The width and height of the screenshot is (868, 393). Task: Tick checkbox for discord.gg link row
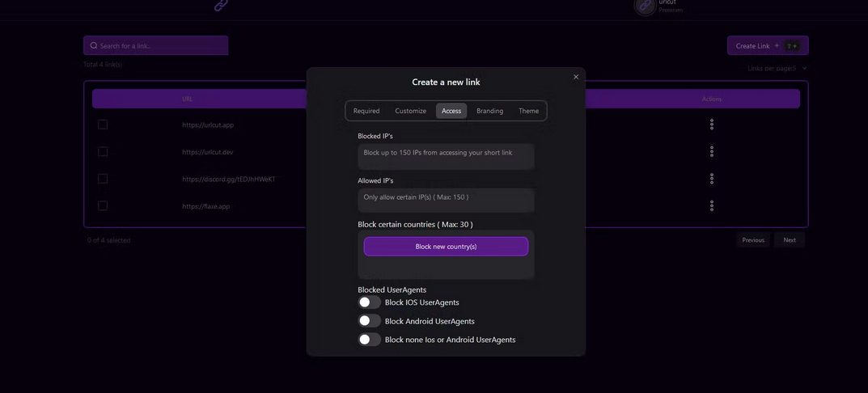(x=103, y=179)
